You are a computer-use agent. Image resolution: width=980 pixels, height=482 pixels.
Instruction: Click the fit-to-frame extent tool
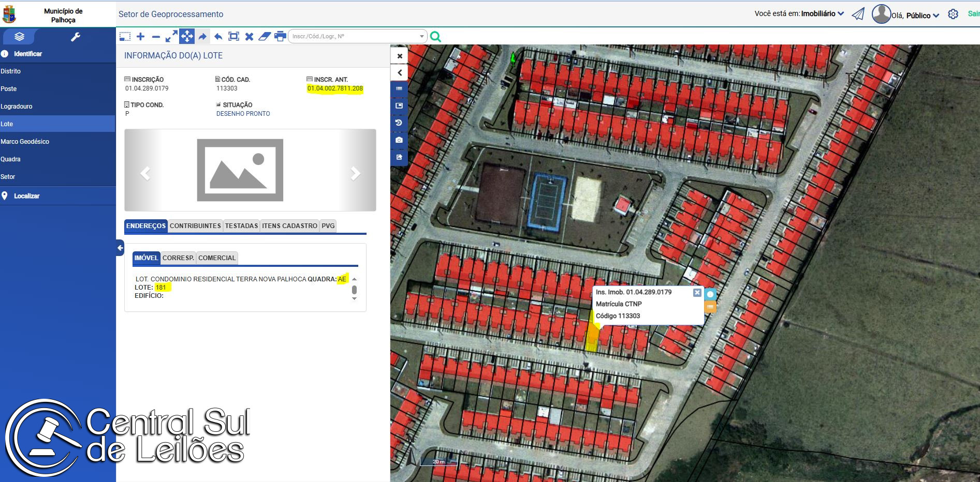tap(233, 36)
